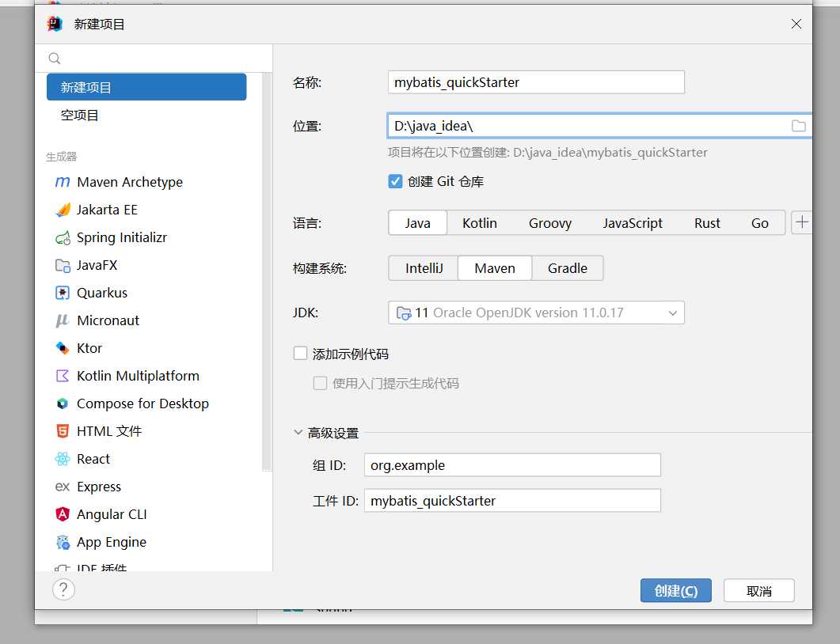Click inside the group ID org.example field
840x644 pixels.
[511, 465]
